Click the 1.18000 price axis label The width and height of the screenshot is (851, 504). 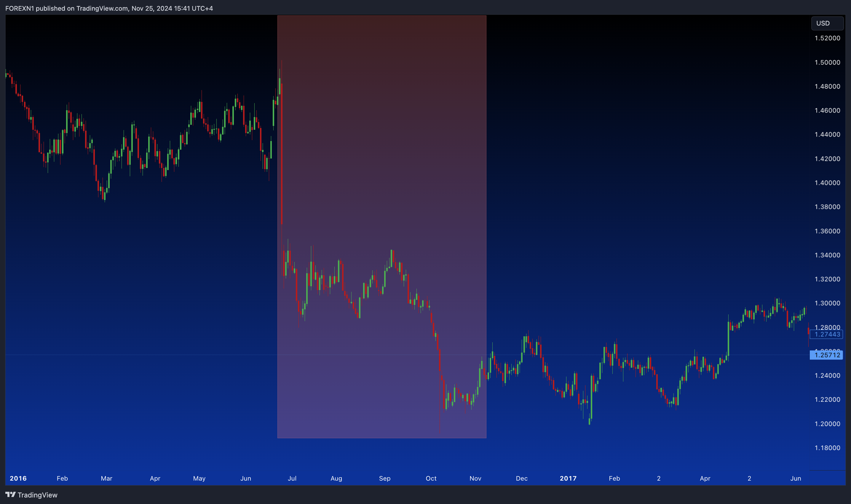827,448
